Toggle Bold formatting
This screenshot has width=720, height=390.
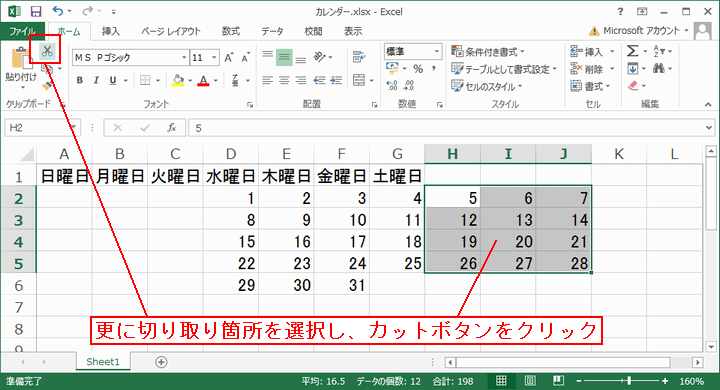tap(79, 80)
